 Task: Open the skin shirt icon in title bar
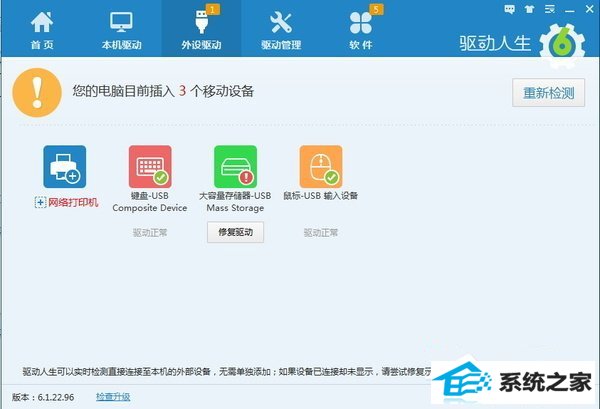[530, 10]
